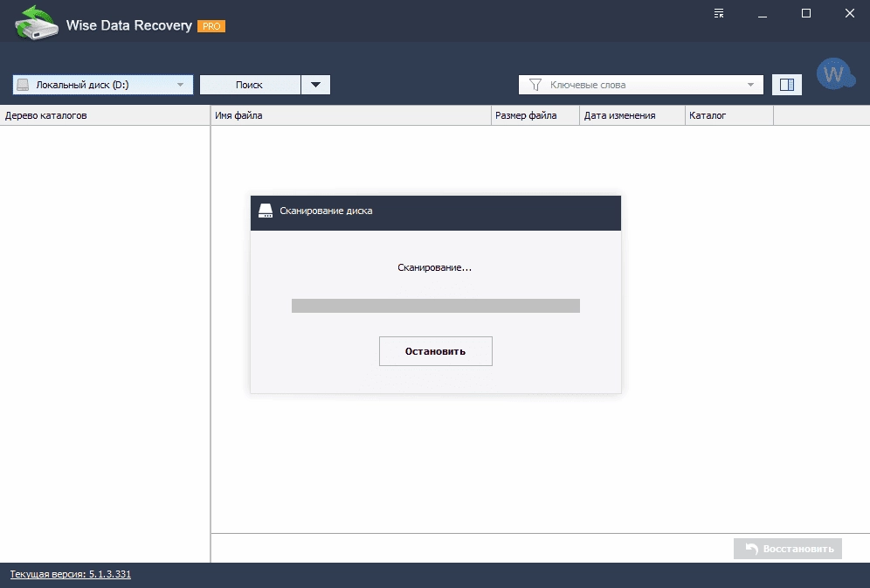Screen dimensions: 870x588
Task: Click the Восстановить recover button
Action: [x=787, y=549]
